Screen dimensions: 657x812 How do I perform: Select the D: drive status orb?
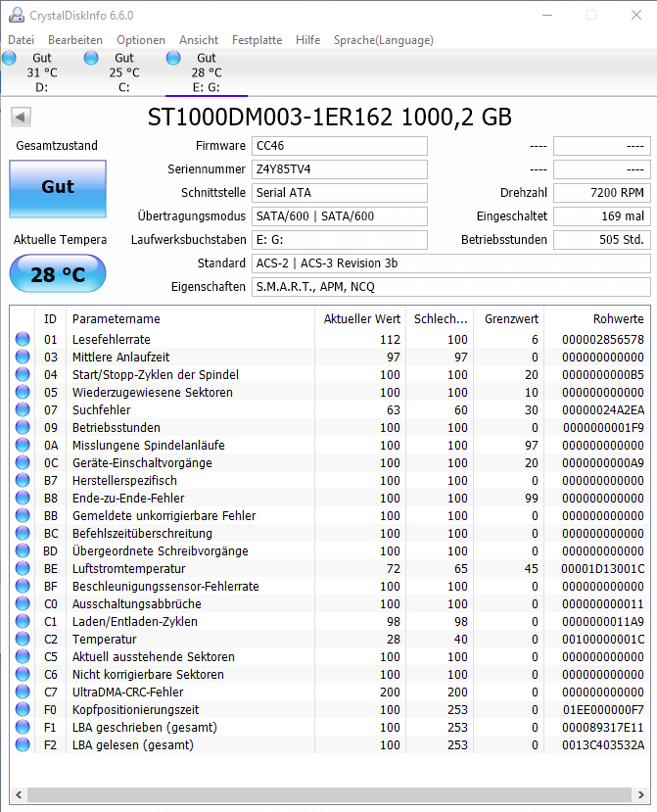9,58
